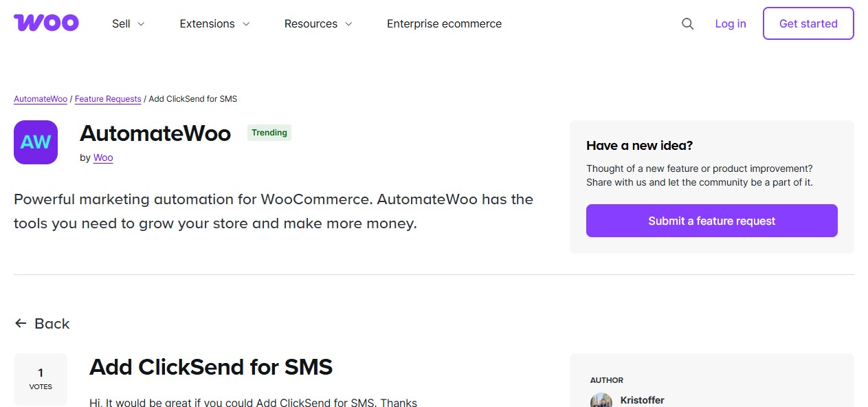Open the Woo author link below AutomateWoo
Screen dimensions: 868x407
pyautogui.click(x=103, y=157)
